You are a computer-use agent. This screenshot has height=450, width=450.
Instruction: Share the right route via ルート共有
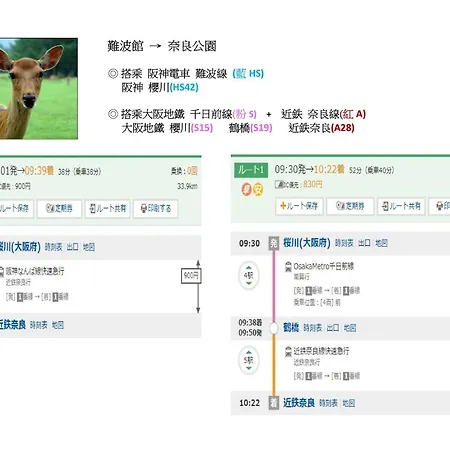(401, 206)
